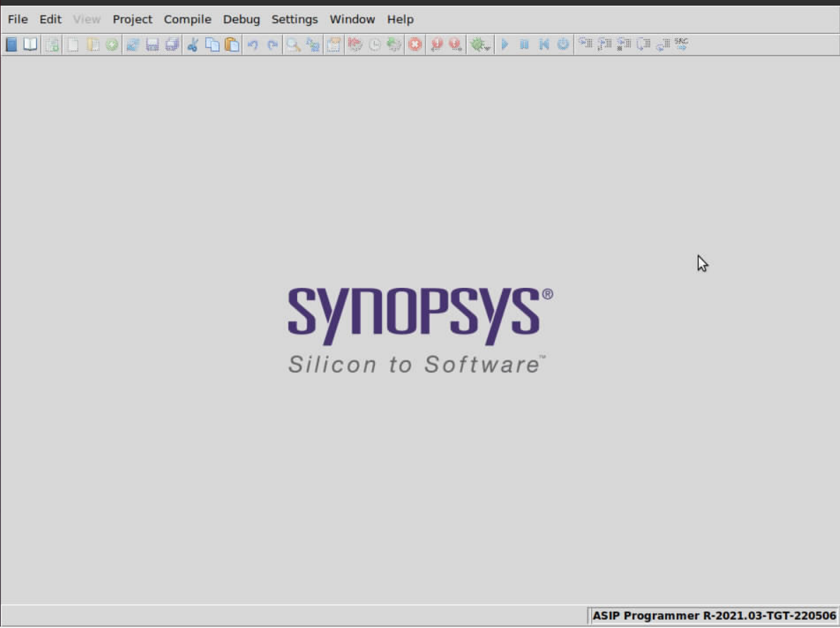Open the Debug menu

click(241, 19)
